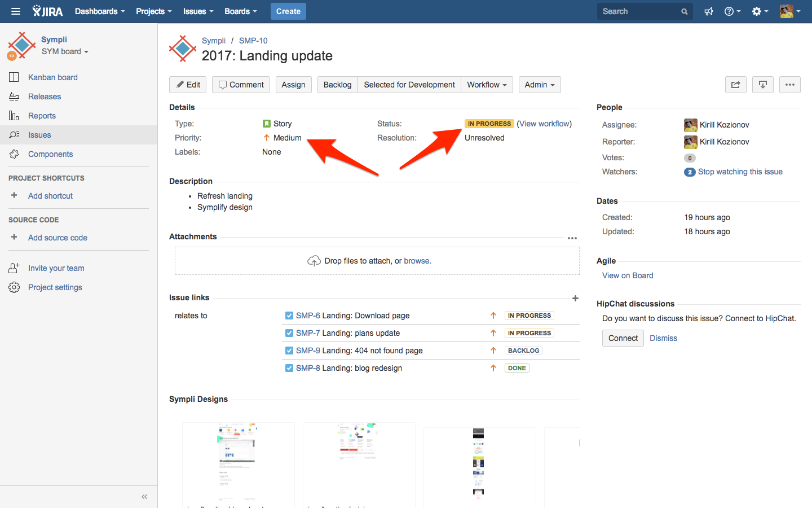
Task: Open the Admin dropdown button
Action: 540,85
